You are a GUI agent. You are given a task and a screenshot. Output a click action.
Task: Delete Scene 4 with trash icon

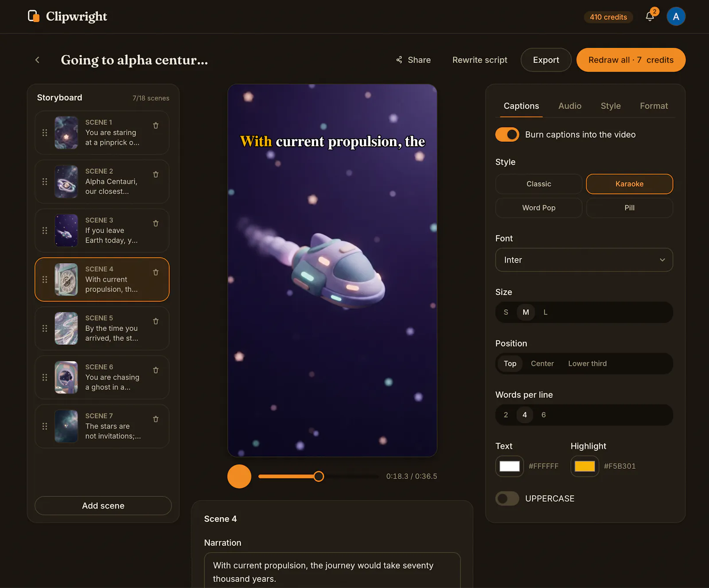click(x=156, y=273)
